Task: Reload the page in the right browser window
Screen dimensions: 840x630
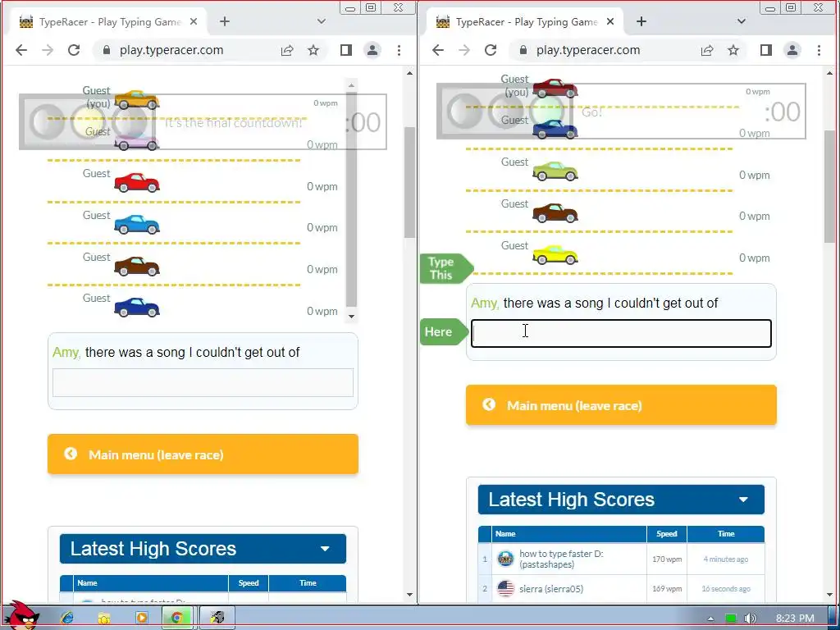Action: (491, 50)
